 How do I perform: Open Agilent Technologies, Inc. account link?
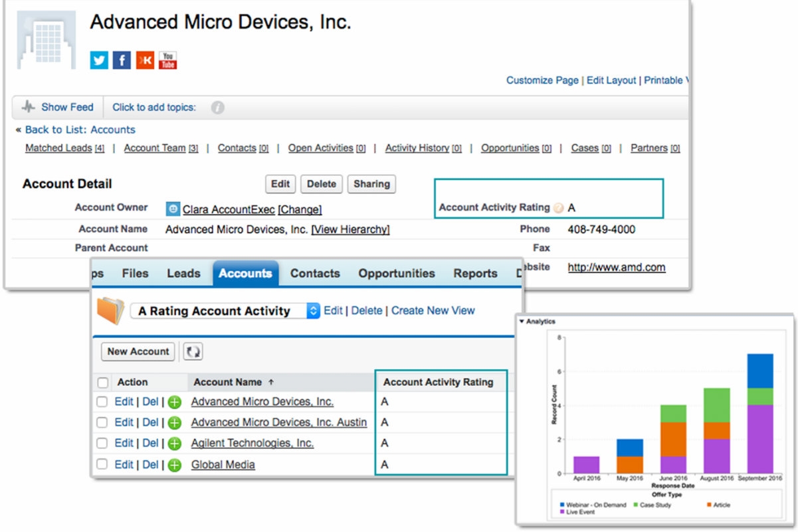pos(252,443)
